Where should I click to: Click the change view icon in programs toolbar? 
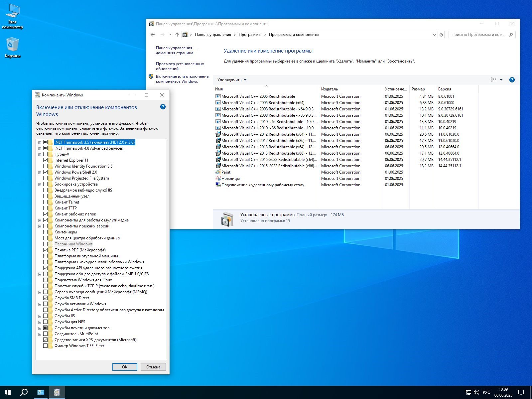point(493,80)
